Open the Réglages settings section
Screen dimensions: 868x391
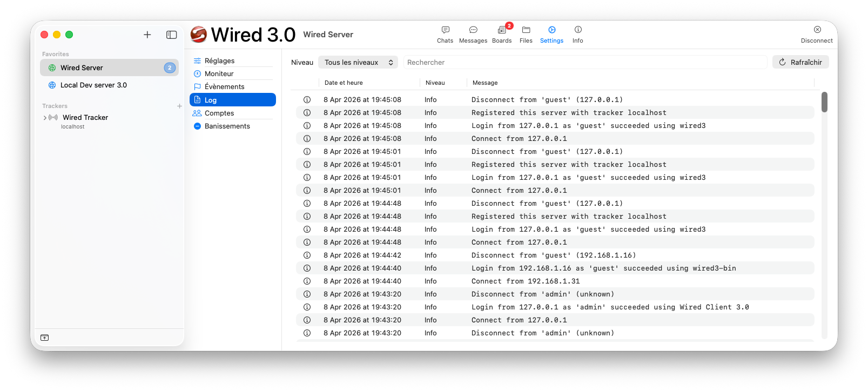pos(233,61)
